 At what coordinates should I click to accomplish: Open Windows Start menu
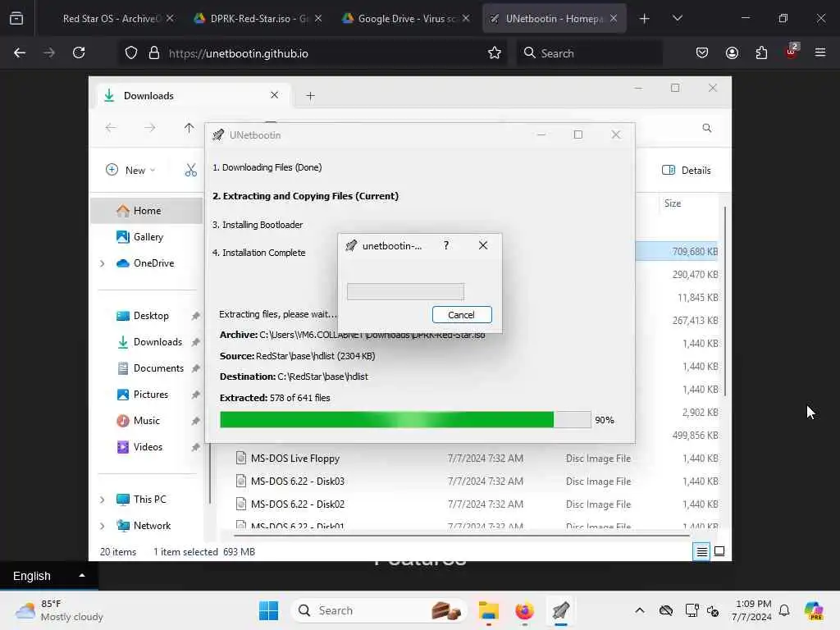tap(268, 610)
